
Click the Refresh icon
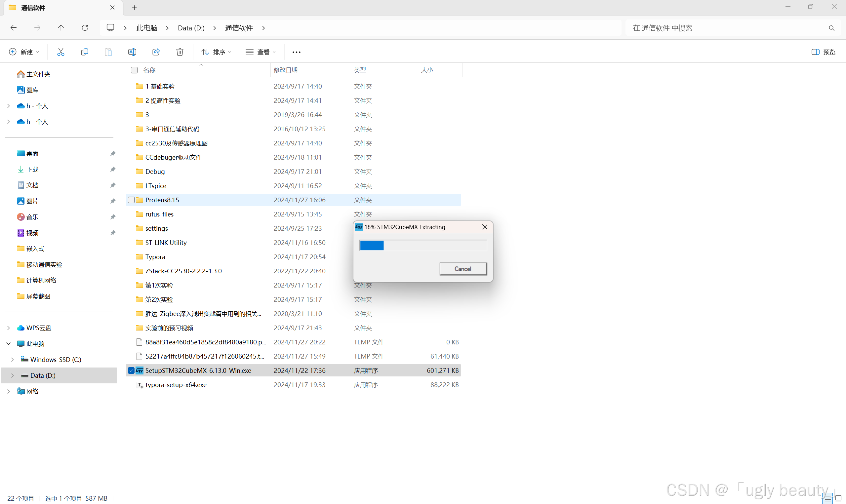85,28
